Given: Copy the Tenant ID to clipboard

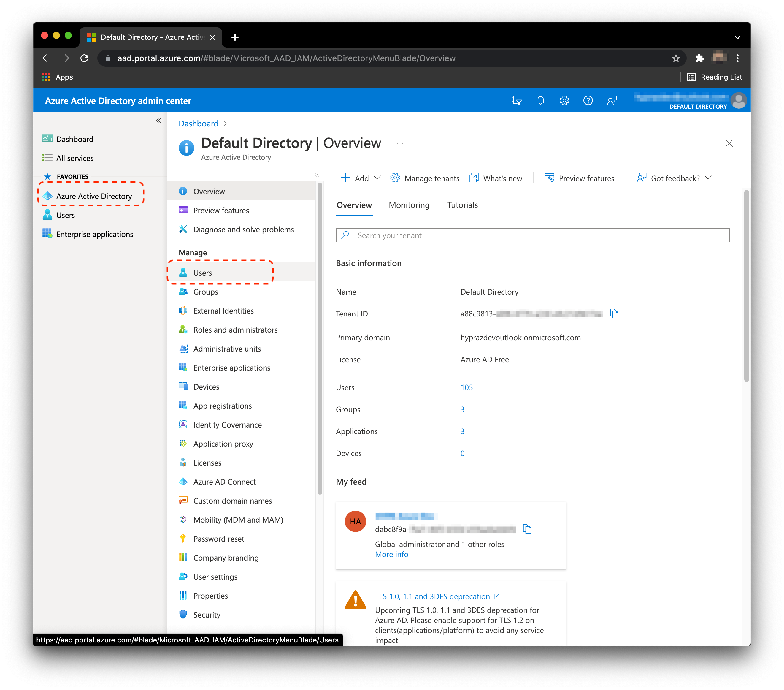Looking at the screenshot, I should [x=614, y=314].
